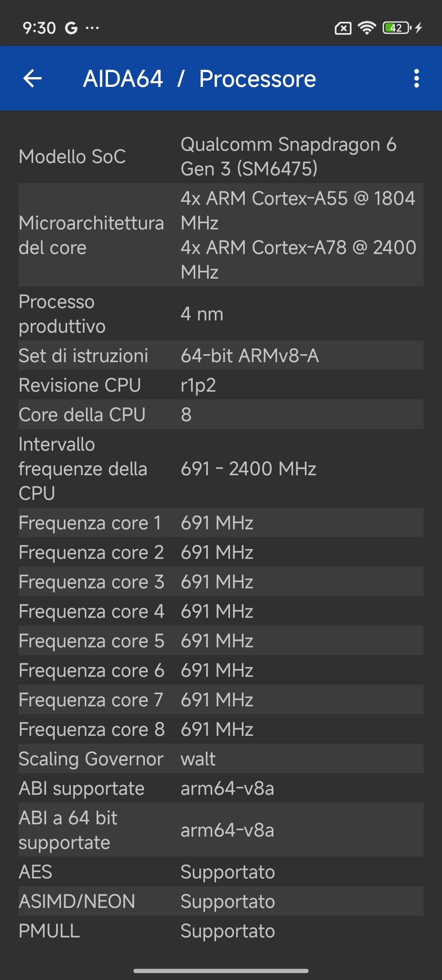This screenshot has height=980, width=442.
Task: Tap the charging bolt icon
Action: click(x=418, y=28)
